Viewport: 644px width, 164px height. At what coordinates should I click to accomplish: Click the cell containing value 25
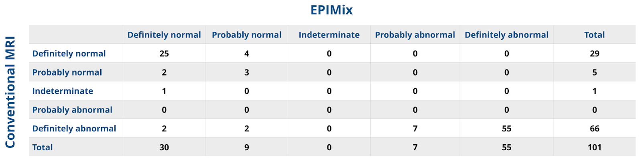[164, 53]
